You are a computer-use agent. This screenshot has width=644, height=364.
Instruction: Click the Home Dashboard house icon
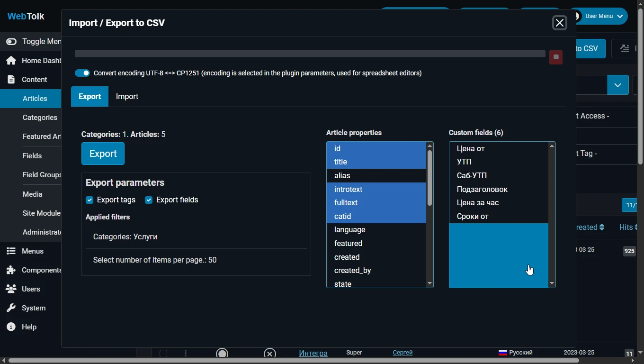[x=11, y=61]
